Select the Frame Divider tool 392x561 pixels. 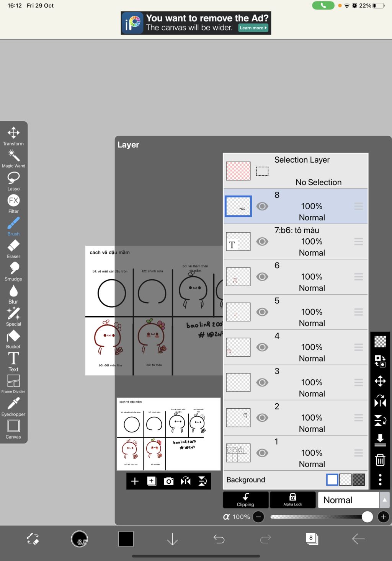[x=13, y=384]
